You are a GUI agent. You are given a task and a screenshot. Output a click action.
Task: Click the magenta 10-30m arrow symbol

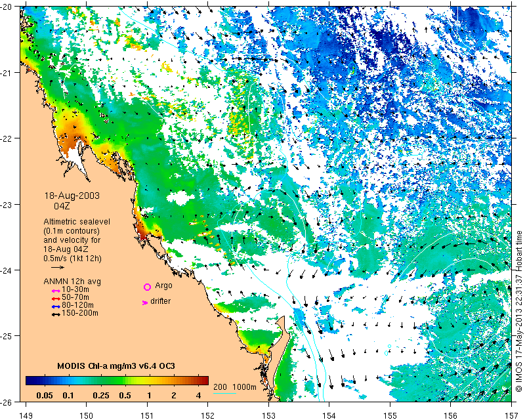(x=56, y=291)
